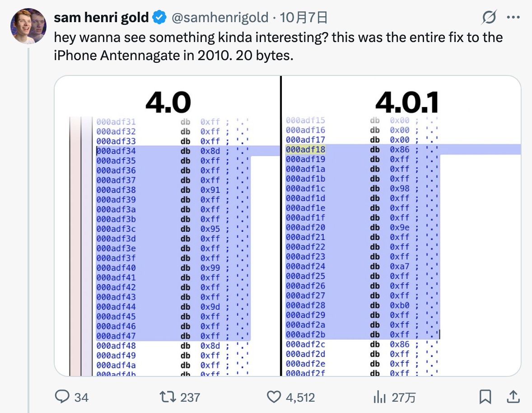Click the yellow highlighted address 000adf18
532x413 pixels.
pyautogui.click(x=305, y=150)
